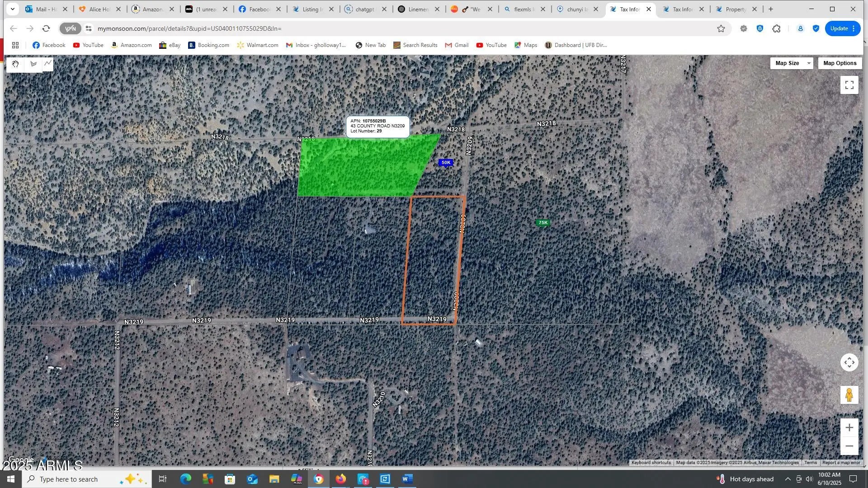The width and height of the screenshot is (868, 488).
Task: Zoom in the map with plus button
Action: 849,427
